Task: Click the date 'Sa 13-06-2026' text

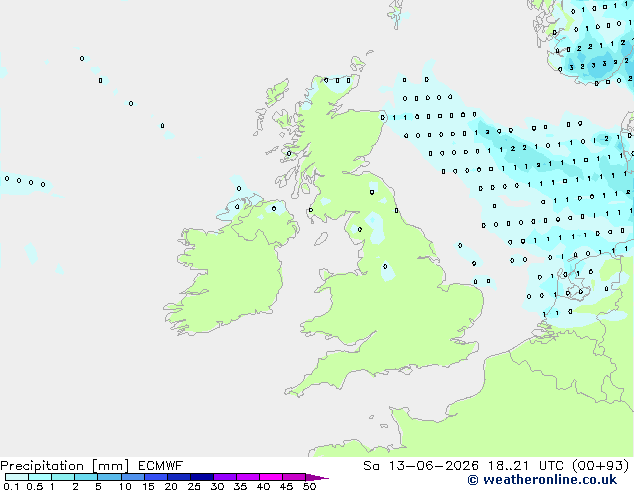Action: click(421, 466)
